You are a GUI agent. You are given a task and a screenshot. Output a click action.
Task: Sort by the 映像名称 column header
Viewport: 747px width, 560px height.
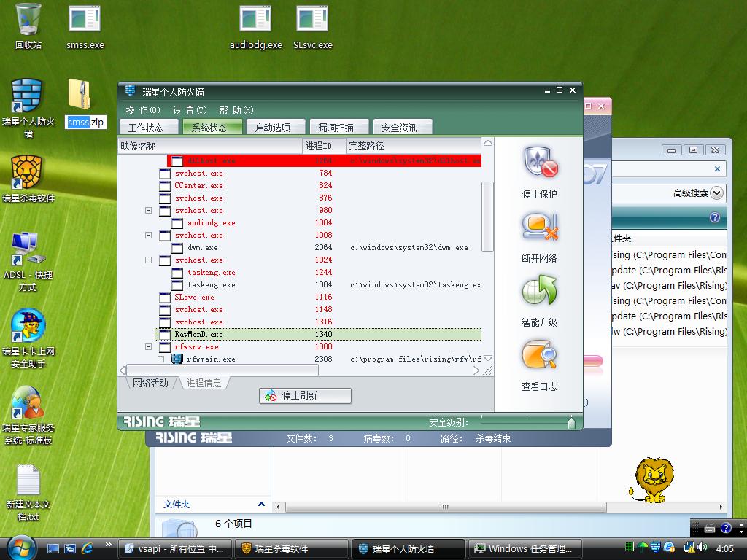coord(210,146)
